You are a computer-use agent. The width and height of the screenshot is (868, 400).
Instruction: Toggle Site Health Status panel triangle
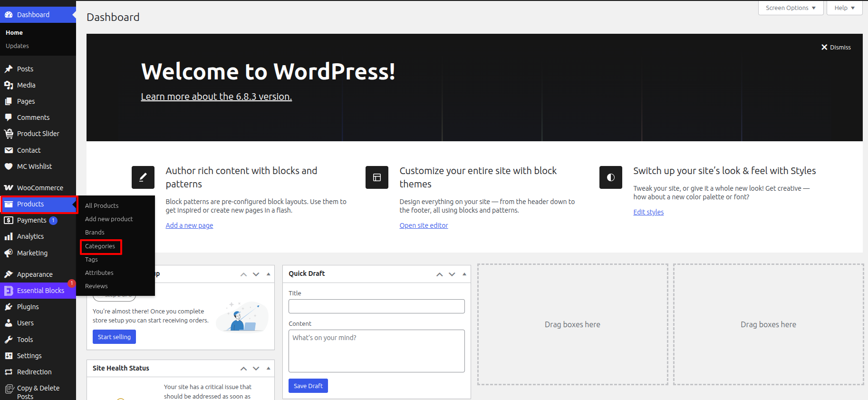pyautogui.click(x=269, y=368)
